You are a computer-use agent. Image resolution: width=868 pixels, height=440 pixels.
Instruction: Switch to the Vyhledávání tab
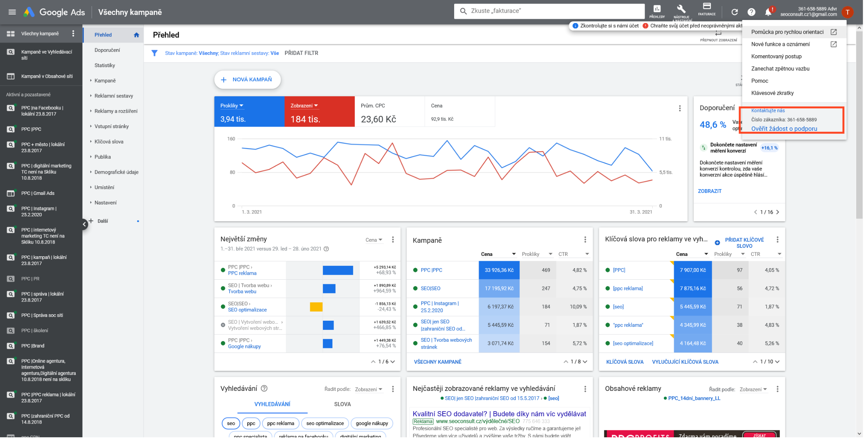pyautogui.click(x=274, y=406)
